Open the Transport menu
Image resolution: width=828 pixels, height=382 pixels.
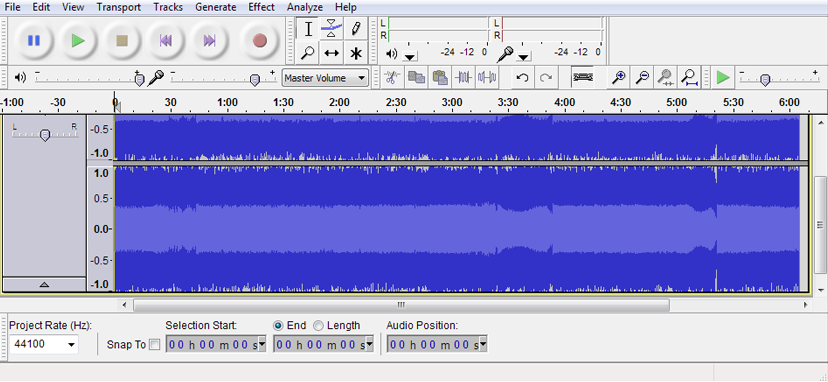(x=119, y=7)
